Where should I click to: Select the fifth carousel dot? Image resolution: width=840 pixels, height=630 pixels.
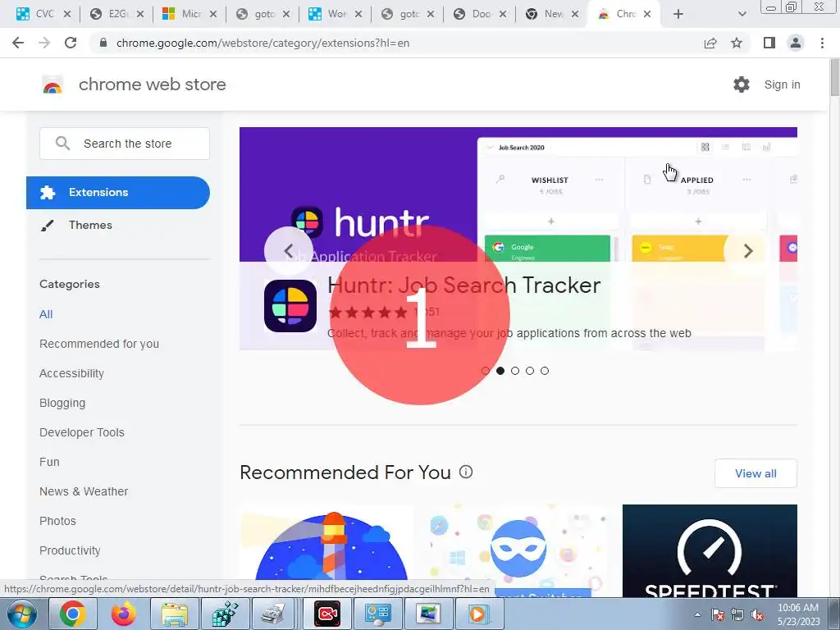point(545,371)
